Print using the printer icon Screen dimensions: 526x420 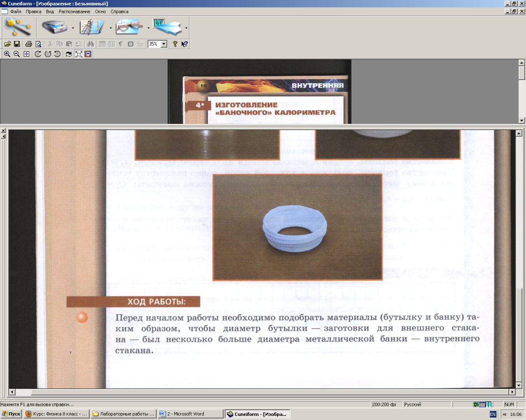coord(29,44)
